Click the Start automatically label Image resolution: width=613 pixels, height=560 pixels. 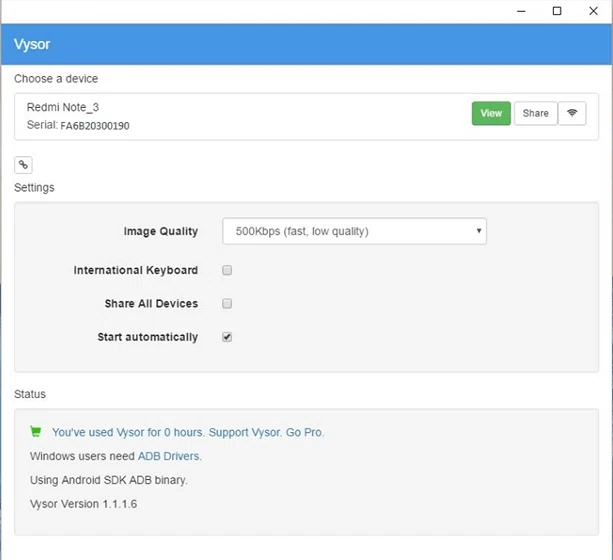(x=148, y=337)
